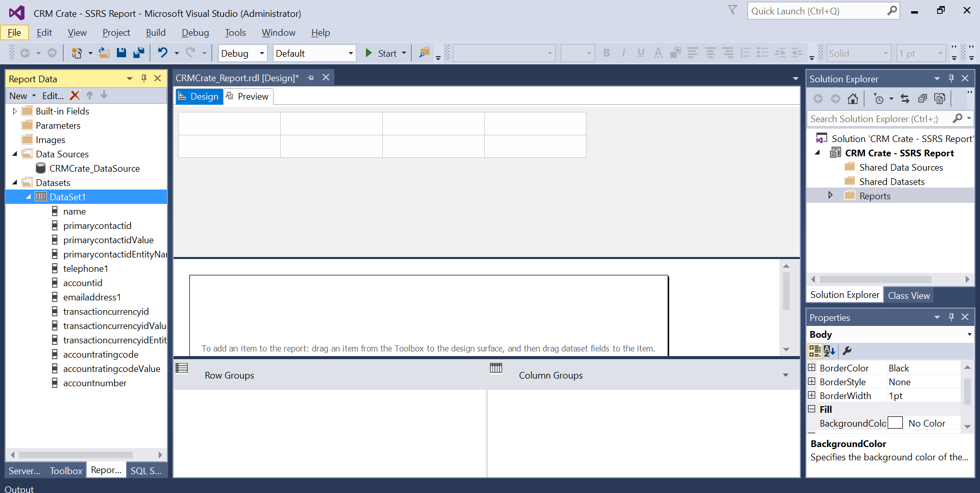The height and width of the screenshot is (493, 980).
Task: Collapse the Datasets tree node
Action: tap(14, 182)
